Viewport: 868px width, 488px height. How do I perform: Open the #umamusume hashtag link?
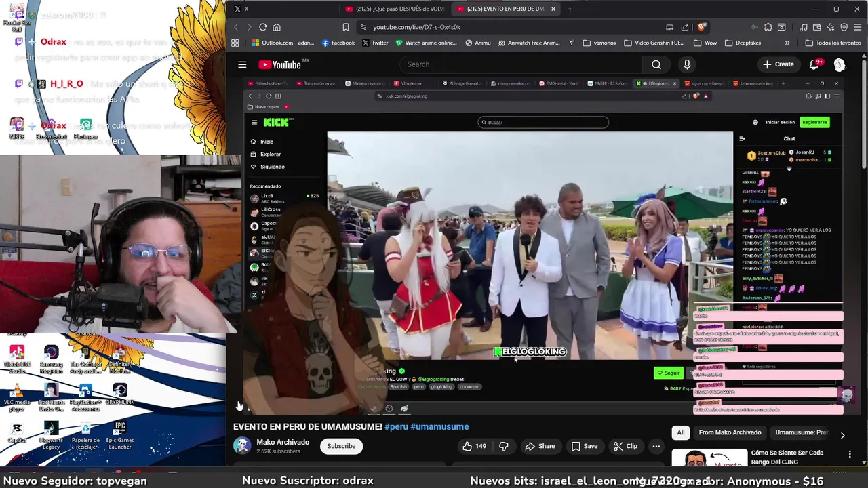tap(439, 427)
